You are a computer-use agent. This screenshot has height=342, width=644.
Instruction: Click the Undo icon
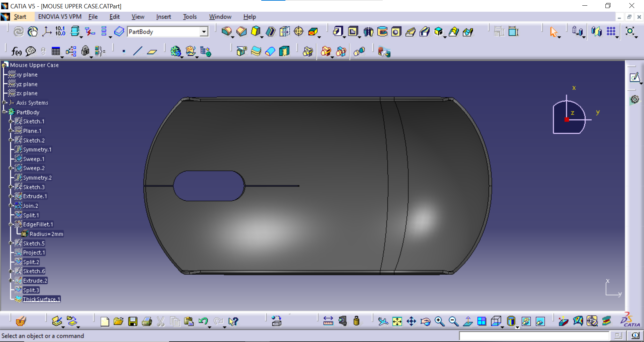click(203, 321)
